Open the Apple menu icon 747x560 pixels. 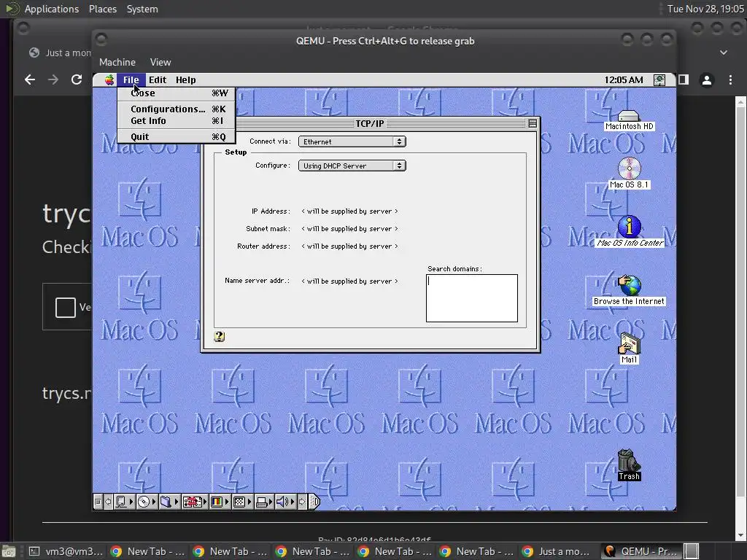[x=109, y=80]
